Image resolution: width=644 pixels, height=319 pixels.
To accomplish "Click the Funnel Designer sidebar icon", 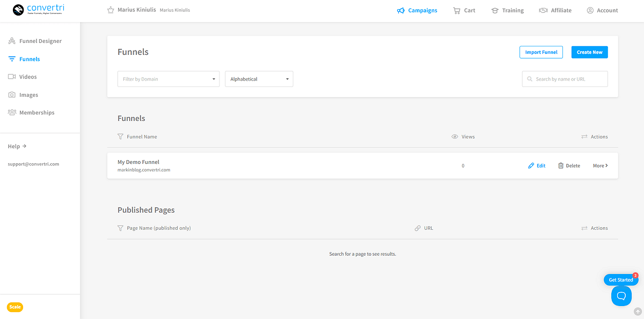I will [x=12, y=41].
